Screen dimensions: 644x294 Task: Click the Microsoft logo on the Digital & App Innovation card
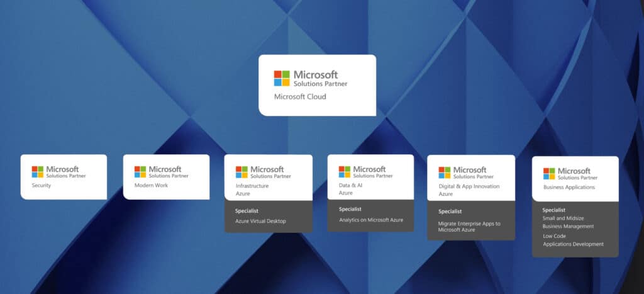click(445, 172)
